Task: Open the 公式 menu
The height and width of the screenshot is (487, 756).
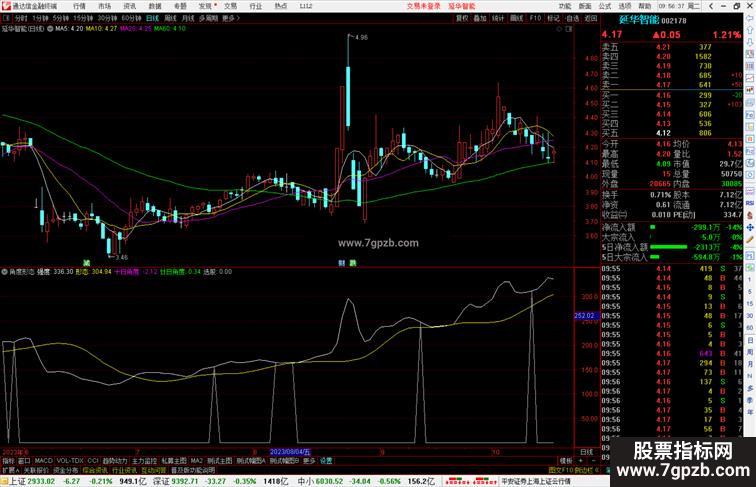Action: (605, 6)
